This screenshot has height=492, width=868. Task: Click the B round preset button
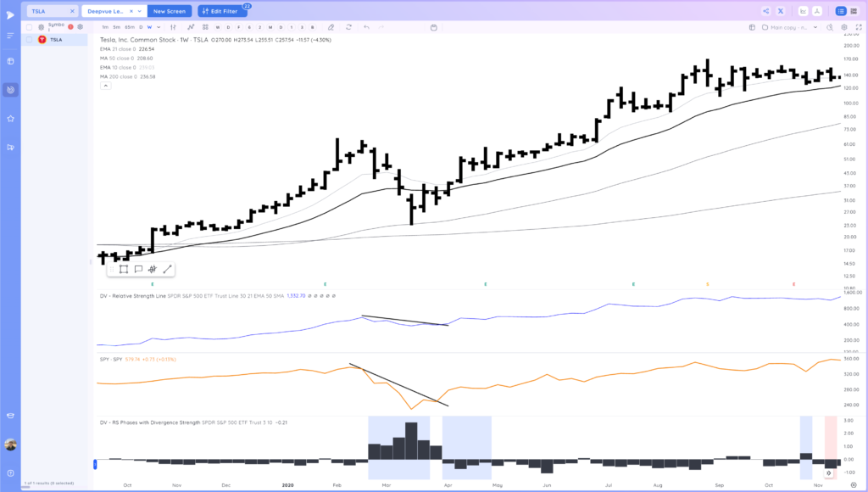(312, 27)
